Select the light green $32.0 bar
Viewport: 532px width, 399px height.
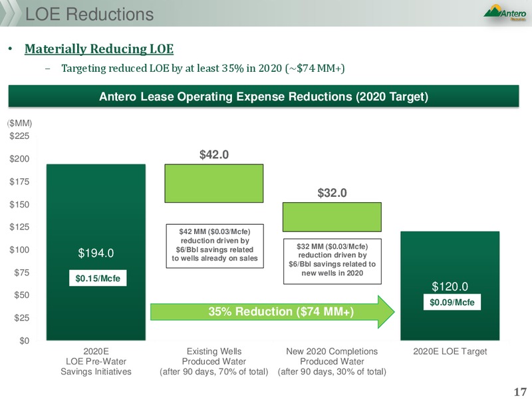pyautogui.click(x=332, y=217)
